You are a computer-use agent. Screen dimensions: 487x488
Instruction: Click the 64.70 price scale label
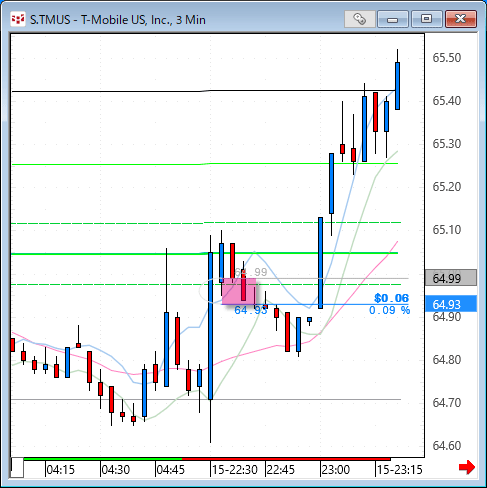(447, 403)
